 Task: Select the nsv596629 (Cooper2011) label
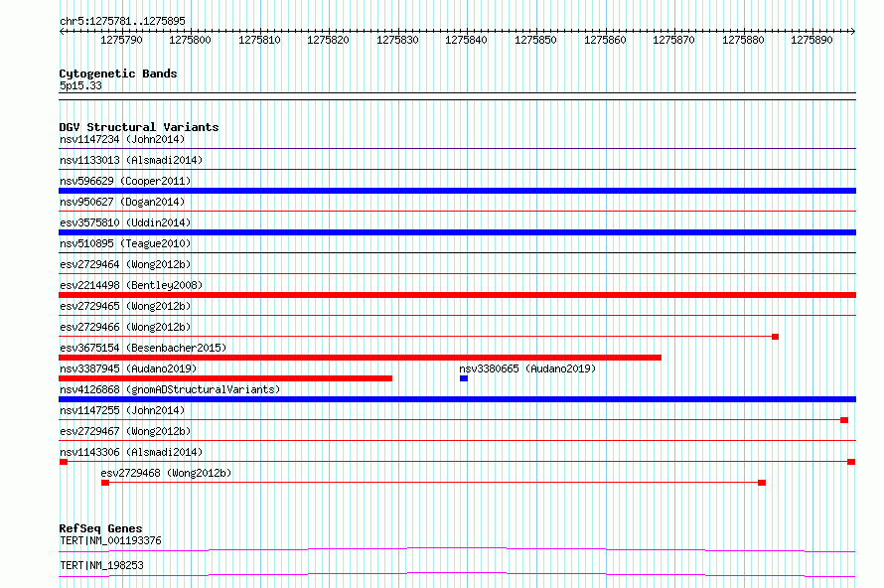tap(125, 181)
